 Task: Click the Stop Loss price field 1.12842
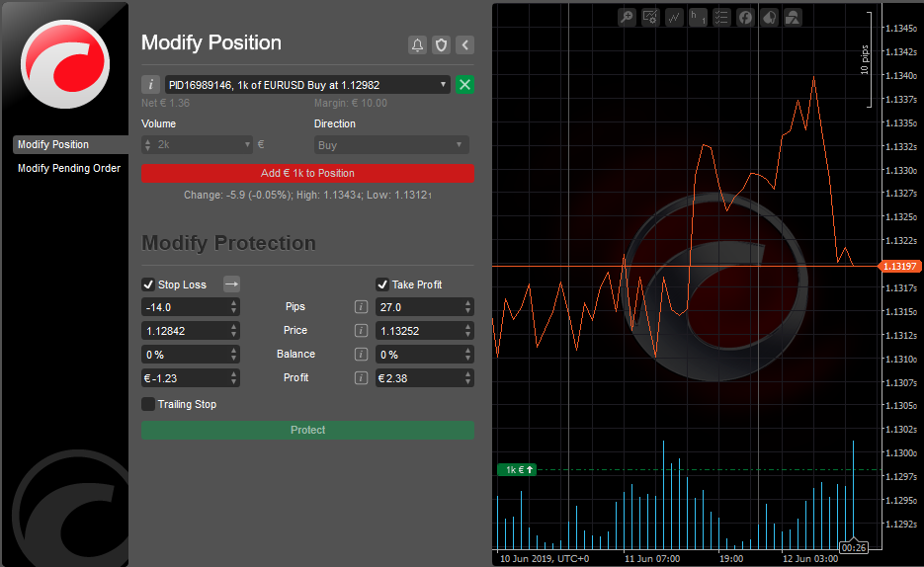point(191,330)
